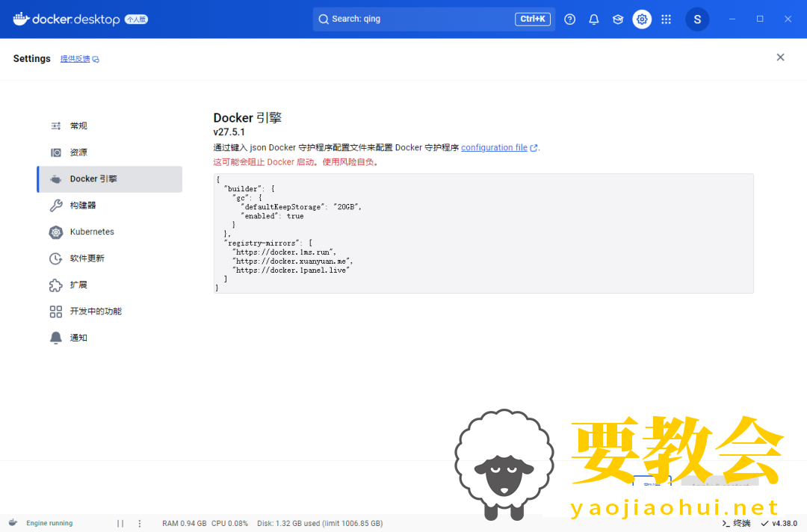Viewport: 807px width, 532px height.
Task: Click the Ctrl+K shortcut badge
Action: coord(533,19)
